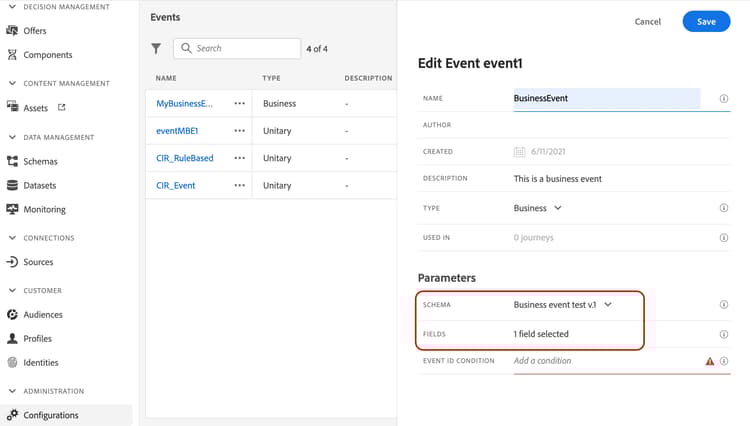The height and width of the screenshot is (426, 750).
Task: Click the filter funnel icon in Events
Action: coord(156,48)
